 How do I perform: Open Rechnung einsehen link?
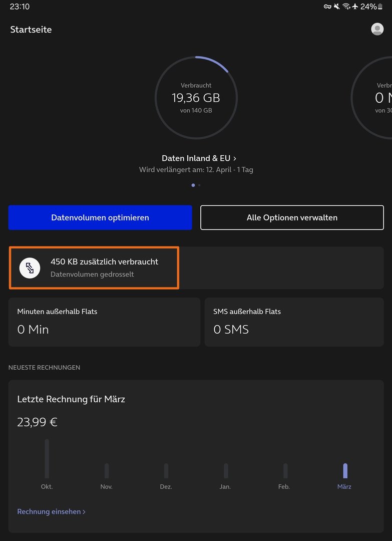click(51, 511)
